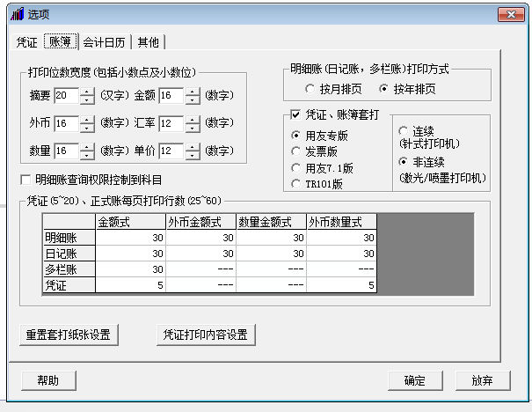This screenshot has height=412, width=532.
Task: Decrease the 摘要 width spinner down arrow
Action: pos(87,99)
